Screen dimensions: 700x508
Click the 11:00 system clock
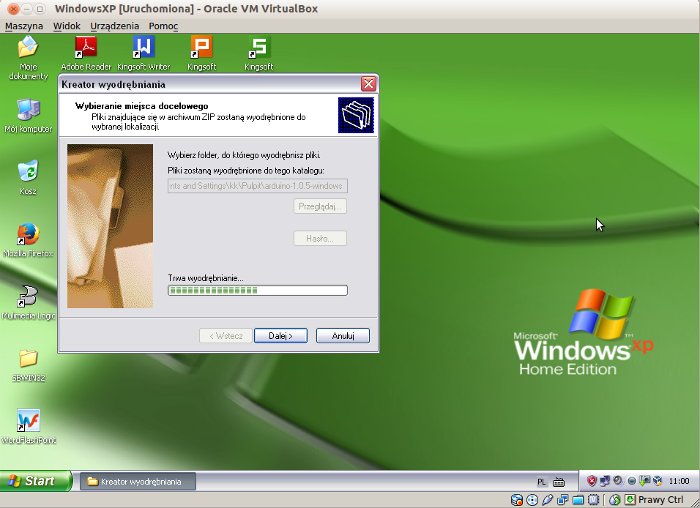click(679, 481)
